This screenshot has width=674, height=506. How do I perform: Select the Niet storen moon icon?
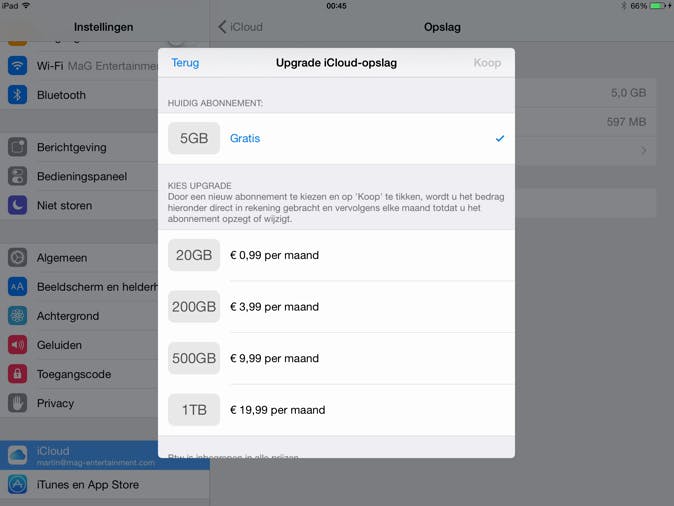pos(17,205)
